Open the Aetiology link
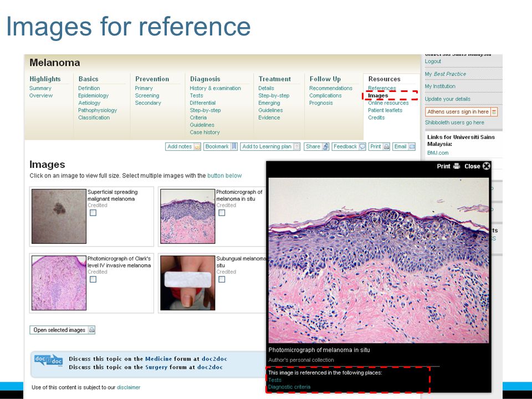This screenshot has height=399, width=532. click(x=89, y=103)
